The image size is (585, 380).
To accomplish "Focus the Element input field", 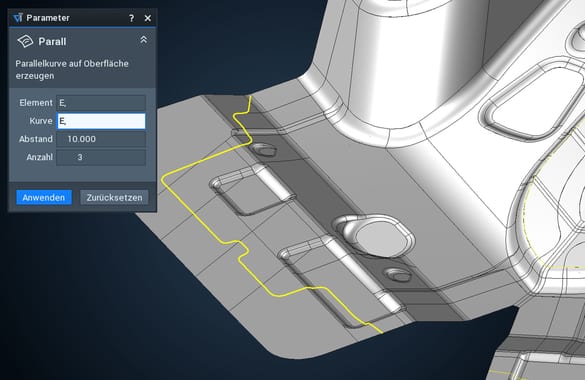I will pos(101,103).
